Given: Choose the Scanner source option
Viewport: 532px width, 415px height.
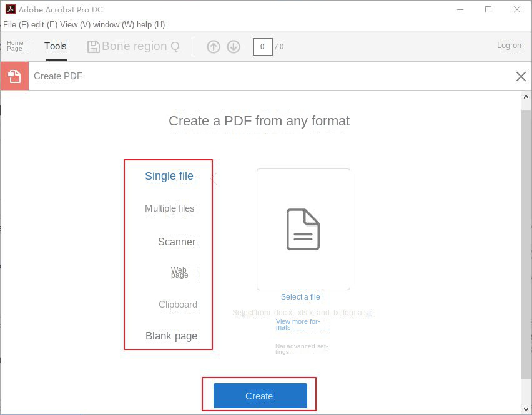Looking at the screenshot, I should 177,242.
